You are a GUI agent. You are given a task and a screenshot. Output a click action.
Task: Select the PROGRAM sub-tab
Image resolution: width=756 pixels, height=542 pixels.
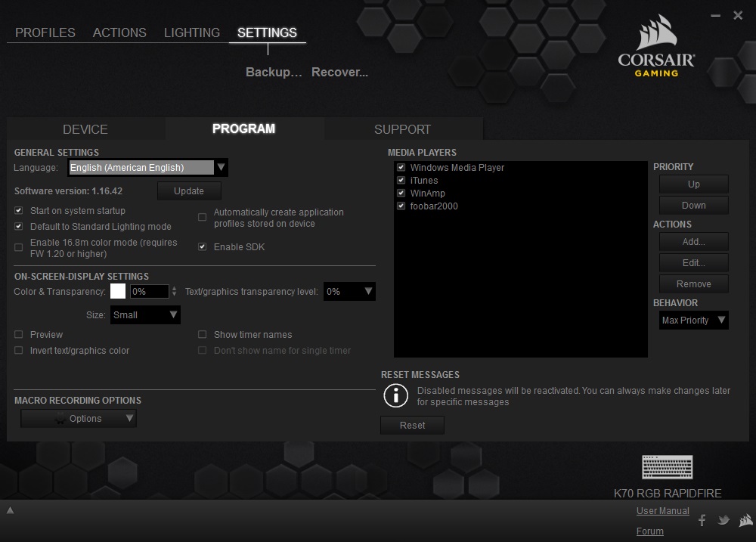pos(244,129)
